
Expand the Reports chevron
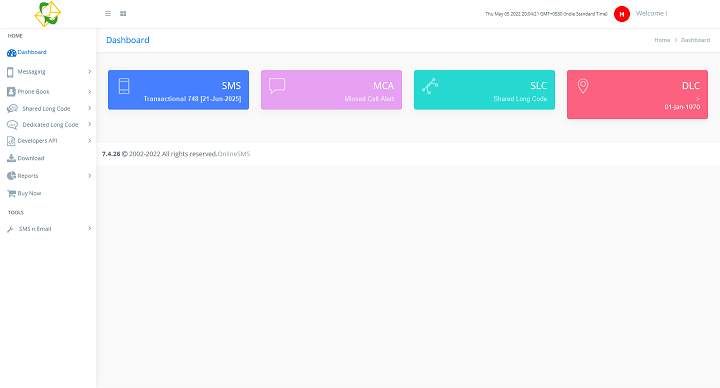[x=90, y=176]
